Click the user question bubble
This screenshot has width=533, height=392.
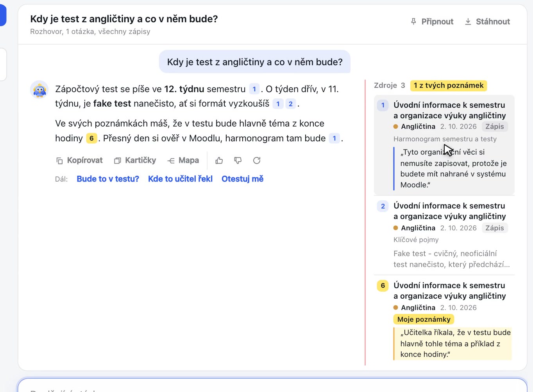coord(255,62)
